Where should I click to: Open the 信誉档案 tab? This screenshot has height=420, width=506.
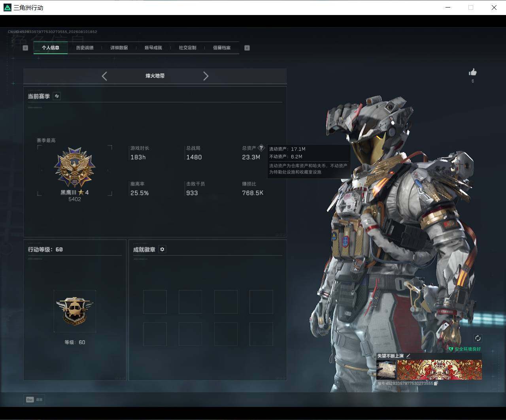click(x=222, y=48)
